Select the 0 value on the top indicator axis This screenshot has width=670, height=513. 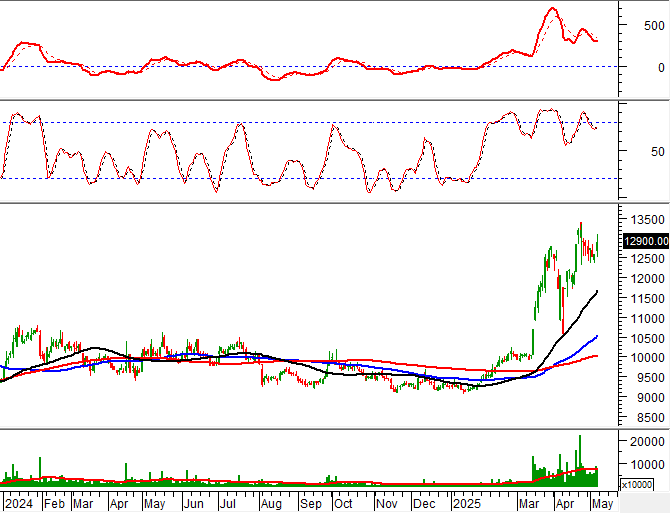coord(661,67)
